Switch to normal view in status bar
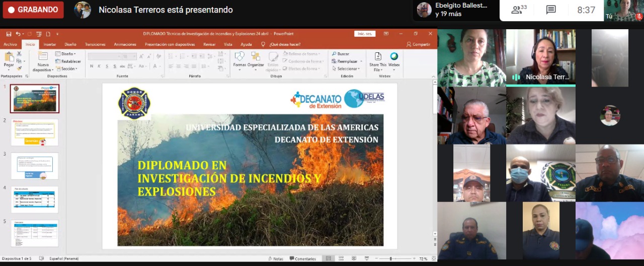Image resolution: width=644 pixels, height=266 pixels. [328, 258]
